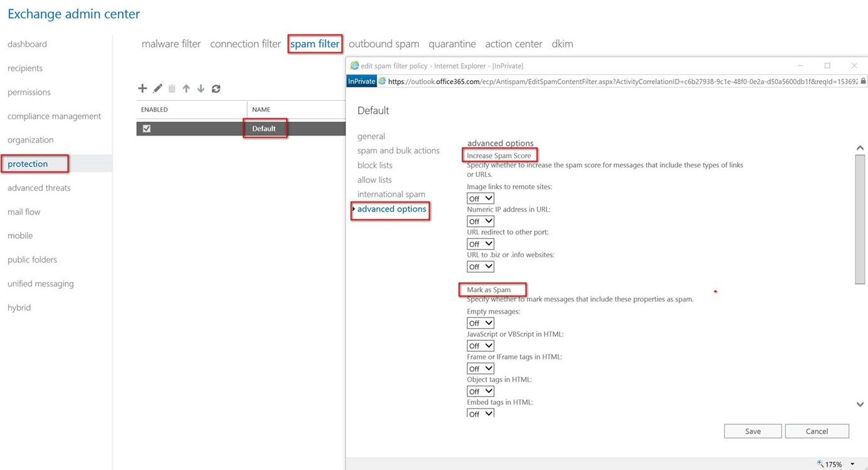
Task: Open Embed tags in HTML dropdown
Action: [x=480, y=413]
